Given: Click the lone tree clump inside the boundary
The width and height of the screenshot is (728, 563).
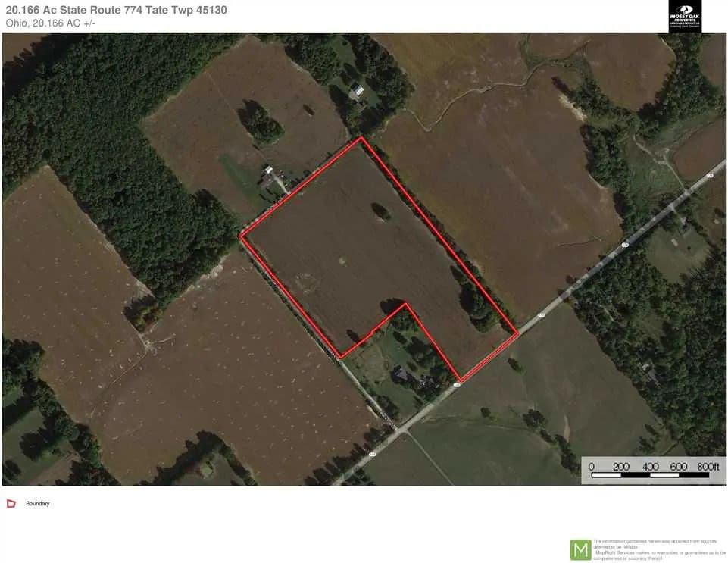Looking at the screenshot, I should [381, 212].
